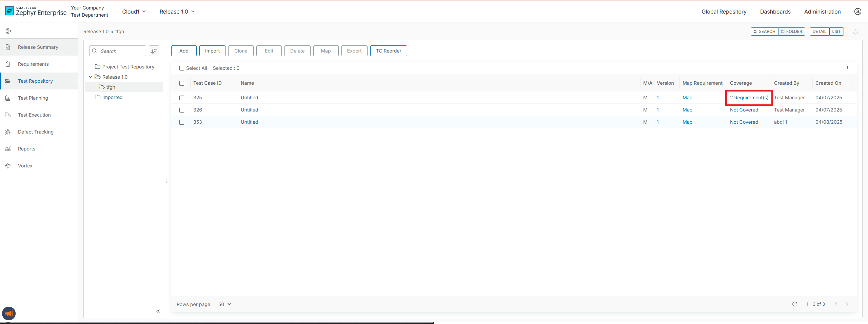Open the notifications bell icon
The width and height of the screenshot is (868, 324).
(855, 32)
